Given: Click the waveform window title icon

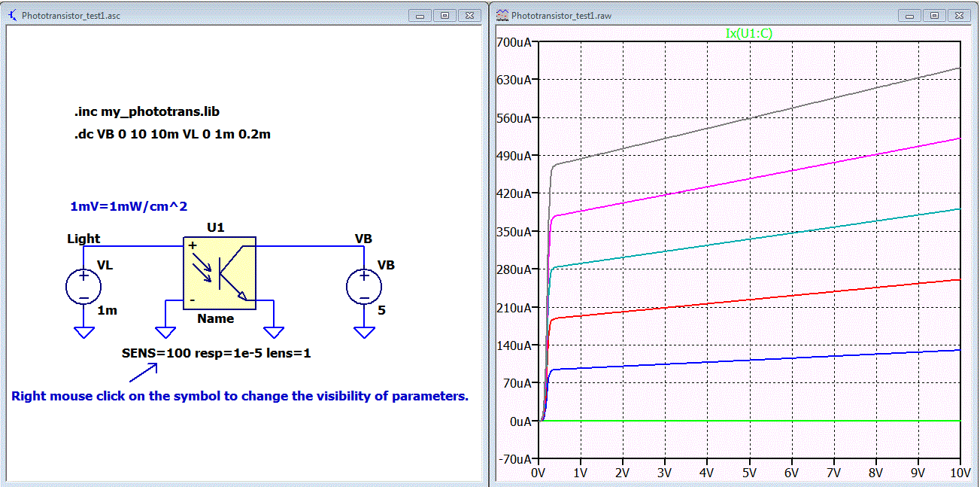Looking at the screenshot, I should pyautogui.click(x=502, y=15).
